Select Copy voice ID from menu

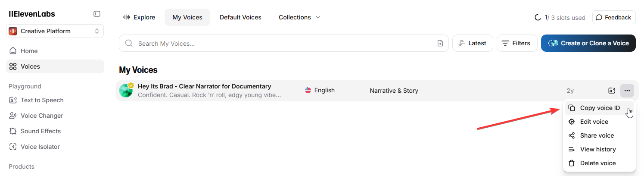tap(600, 108)
